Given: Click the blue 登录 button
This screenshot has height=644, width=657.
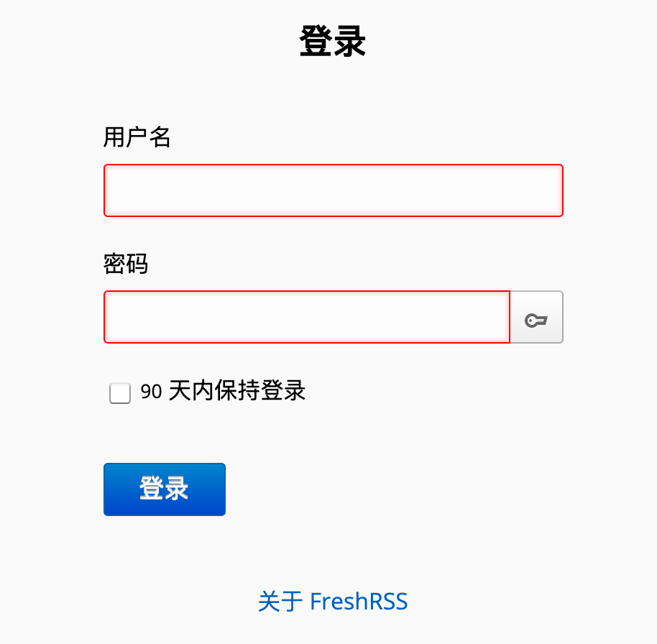Looking at the screenshot, I should 165,489.
